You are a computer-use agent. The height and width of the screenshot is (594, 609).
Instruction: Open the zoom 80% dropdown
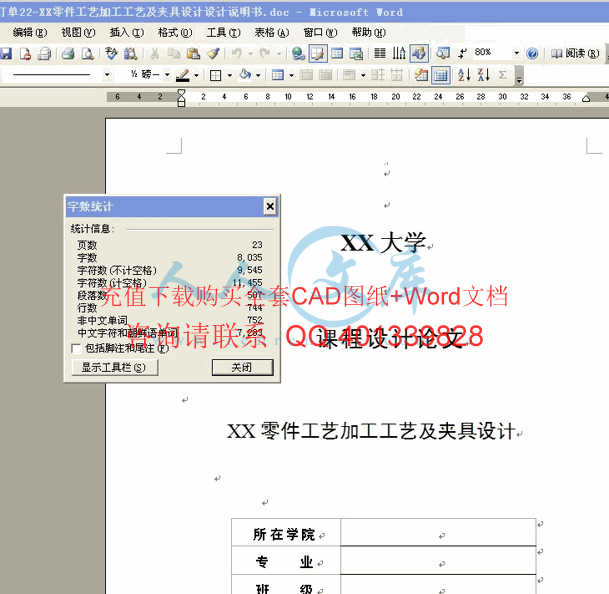pos(517,53)
